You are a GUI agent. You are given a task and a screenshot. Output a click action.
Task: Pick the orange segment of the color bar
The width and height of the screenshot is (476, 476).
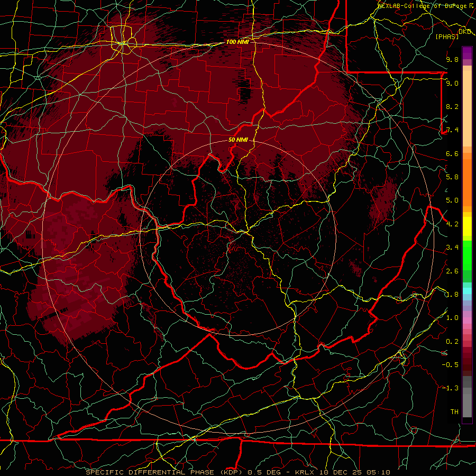(x=467, y=179)
